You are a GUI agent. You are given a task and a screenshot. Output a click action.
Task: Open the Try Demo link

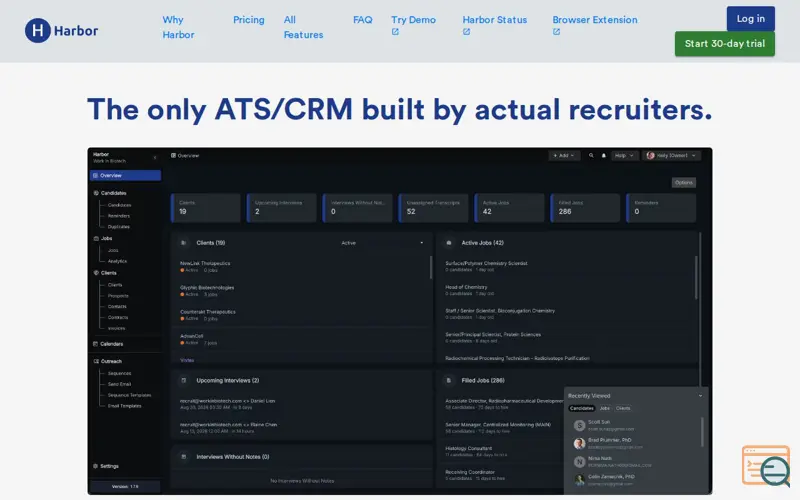pos(413,20)
